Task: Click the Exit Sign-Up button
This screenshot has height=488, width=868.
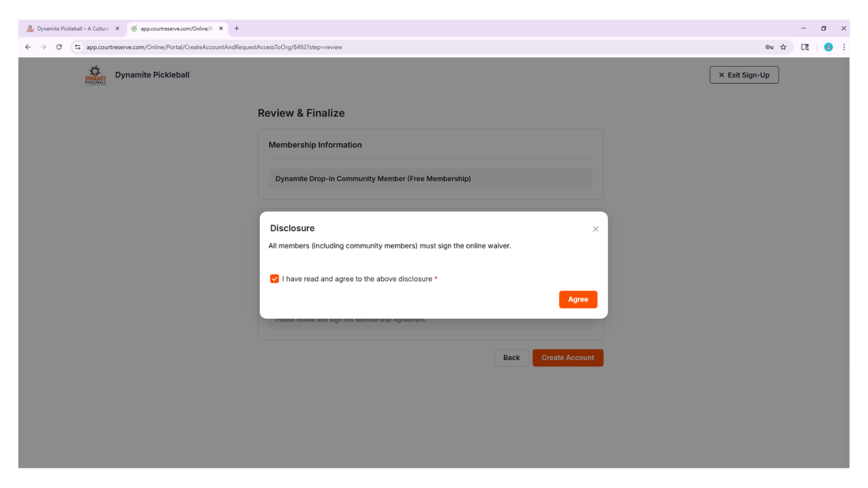Action: (743, 75)
